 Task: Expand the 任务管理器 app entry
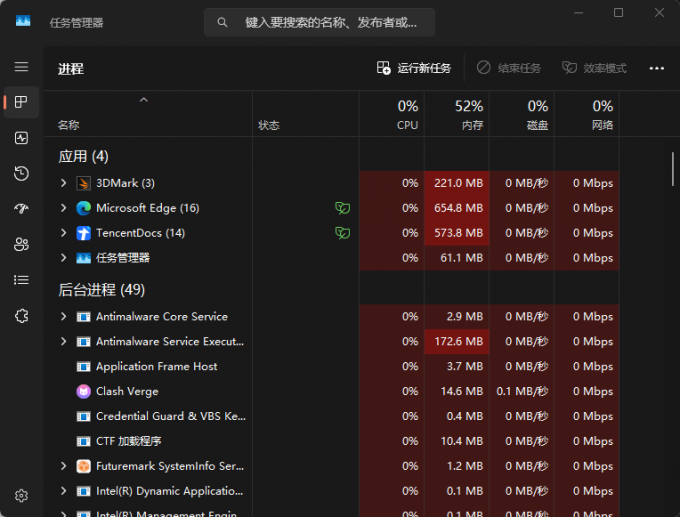(x=63, y=258)
